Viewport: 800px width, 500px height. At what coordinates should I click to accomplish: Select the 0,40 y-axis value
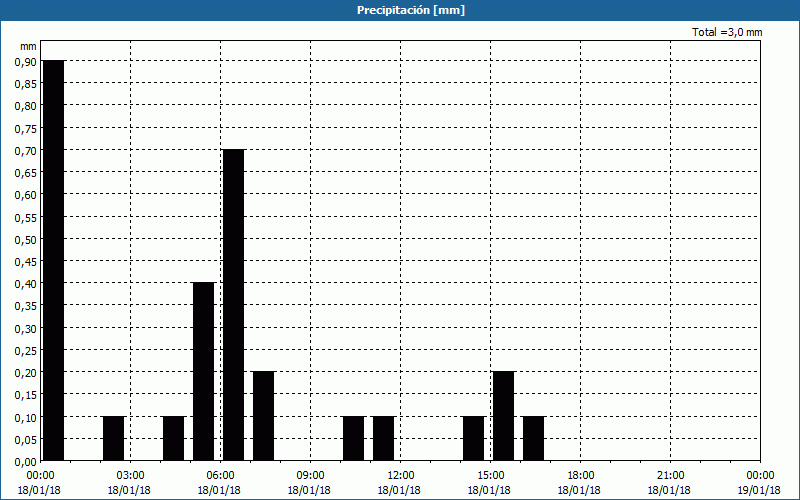pyautogui.click(x=26, y=284)
